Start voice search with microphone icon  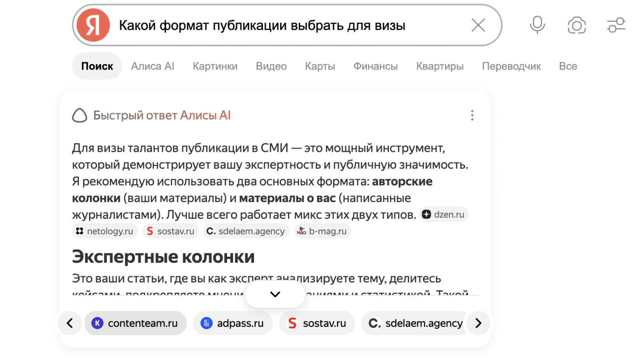click(537, 25)
